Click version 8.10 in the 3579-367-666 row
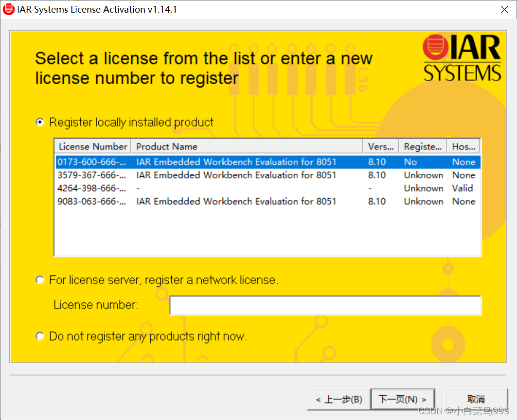Screen dimensions: 517x420 [377, 175]
